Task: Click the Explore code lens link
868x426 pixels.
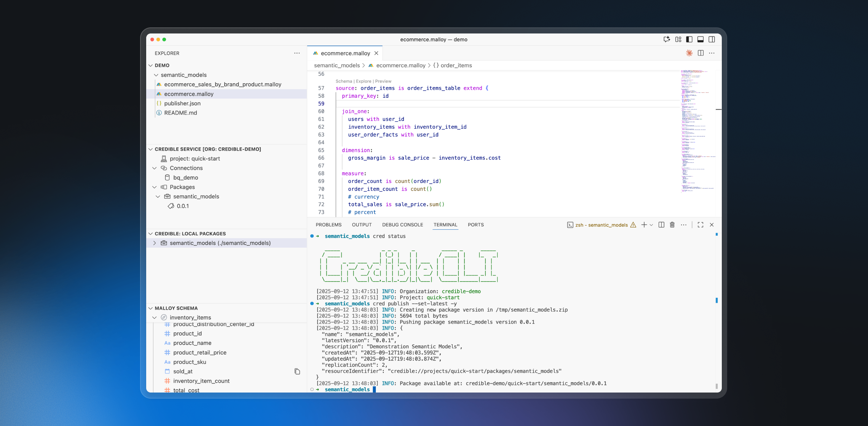Action: pyautogui.click(x=364, y=81)
